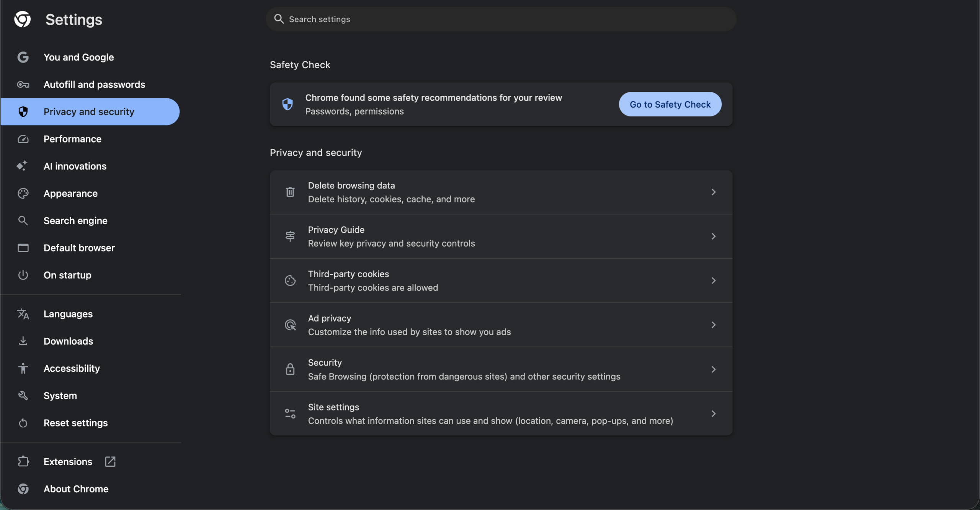Click the download arrow icon in sidebar

pos(23,341)
